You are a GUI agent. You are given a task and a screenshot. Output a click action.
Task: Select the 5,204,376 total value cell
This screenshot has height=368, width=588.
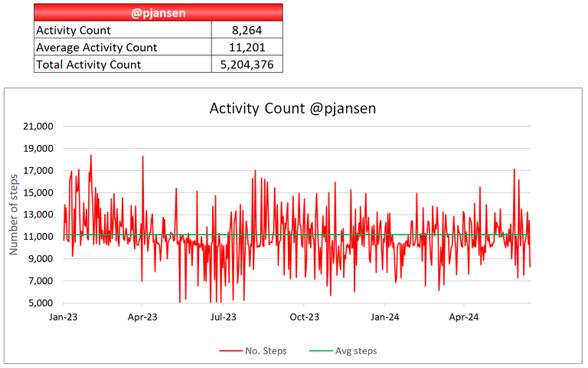pos(247,64)
